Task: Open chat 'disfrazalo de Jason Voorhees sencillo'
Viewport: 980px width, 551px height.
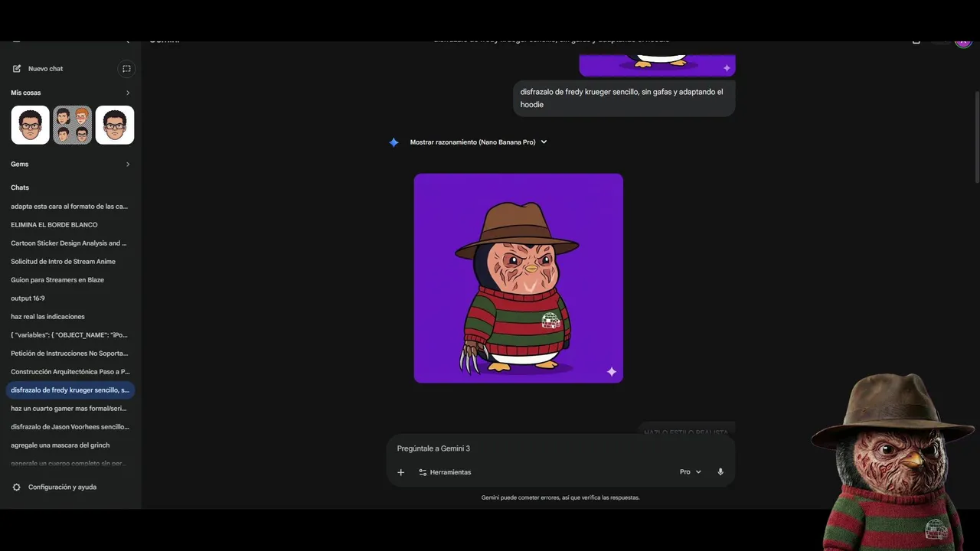Action: click(x=70, y=427)
